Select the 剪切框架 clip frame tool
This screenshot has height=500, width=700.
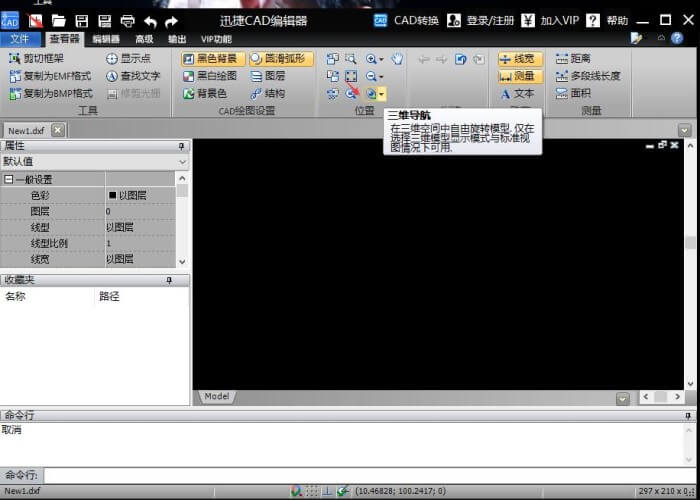[x=37, y=58]
